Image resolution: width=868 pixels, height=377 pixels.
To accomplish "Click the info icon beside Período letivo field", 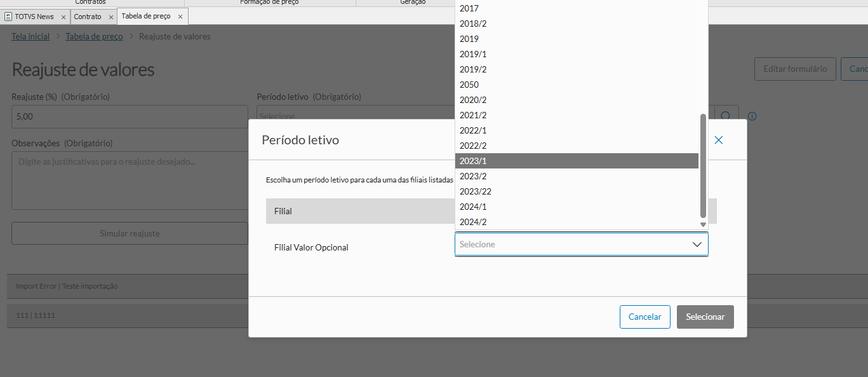I will tap(752, 116).
